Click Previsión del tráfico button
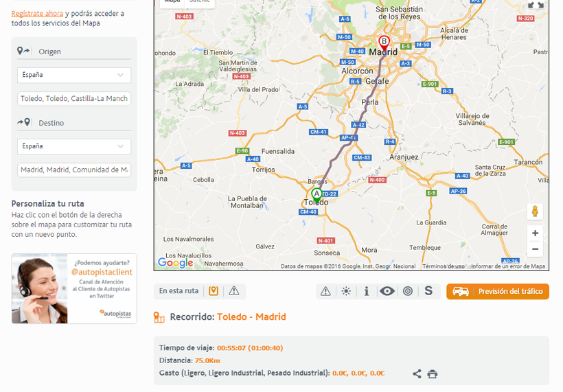 [x=498, y=291]
